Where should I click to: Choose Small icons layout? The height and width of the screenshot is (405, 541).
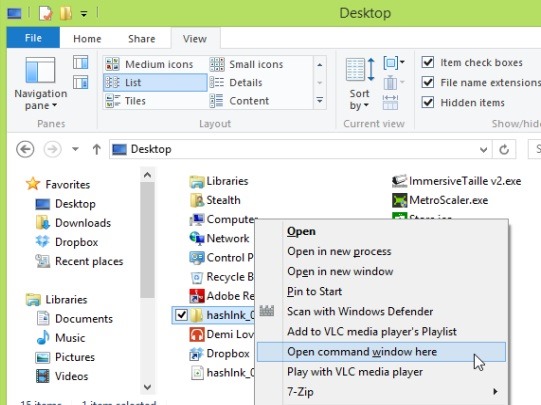point(246,64)
